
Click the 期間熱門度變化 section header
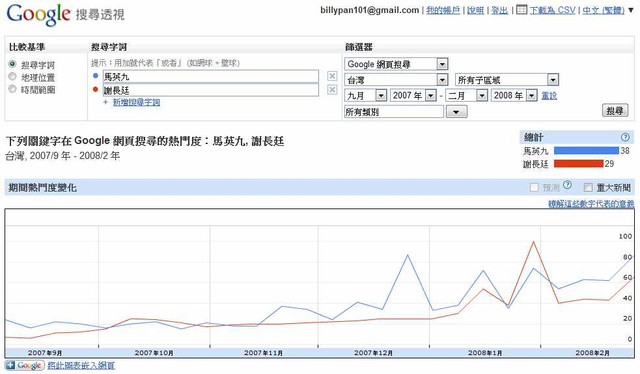(x=42, y=188)
